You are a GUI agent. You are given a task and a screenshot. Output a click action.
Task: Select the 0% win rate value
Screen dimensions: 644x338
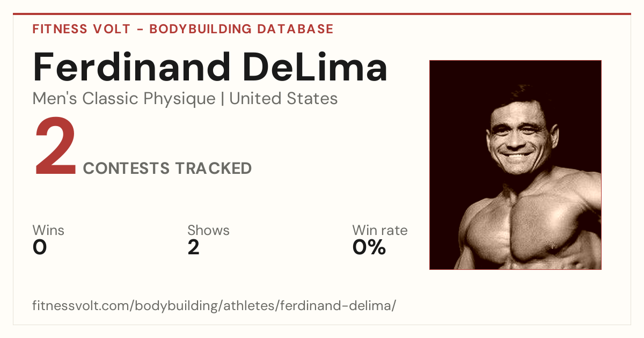click(x=369, y=247)
